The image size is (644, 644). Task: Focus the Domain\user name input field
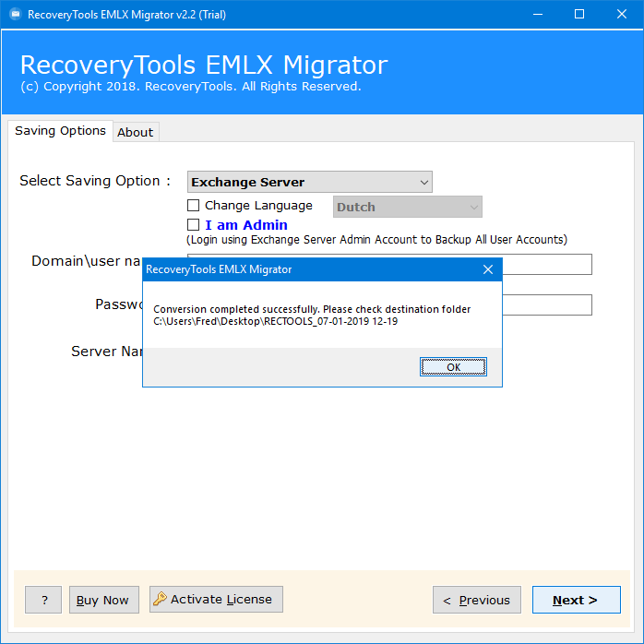coord(546,264)
